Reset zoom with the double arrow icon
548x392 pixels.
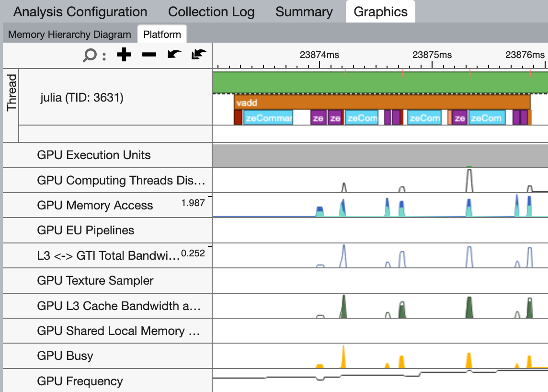point(198,55)
